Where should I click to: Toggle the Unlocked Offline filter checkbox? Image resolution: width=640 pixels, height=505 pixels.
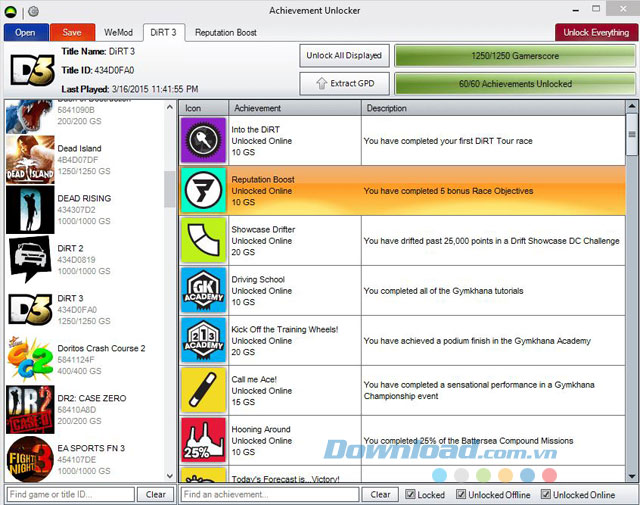pos(461,494)
